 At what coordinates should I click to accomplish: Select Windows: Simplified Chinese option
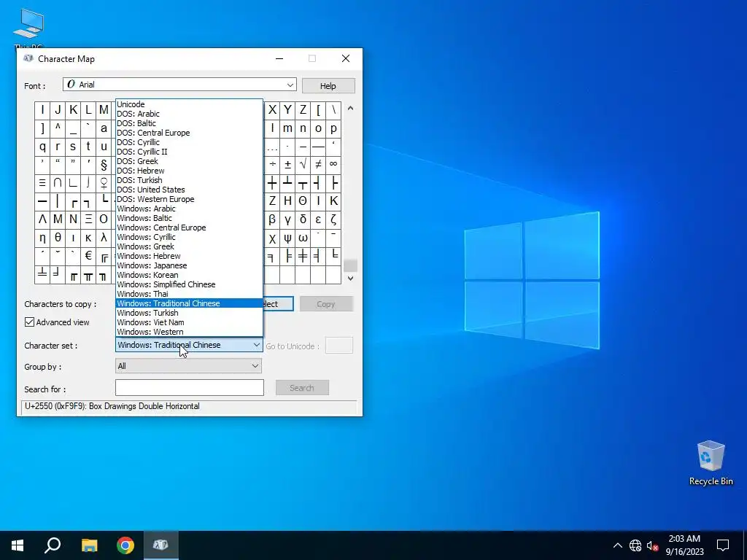(189, 285)
